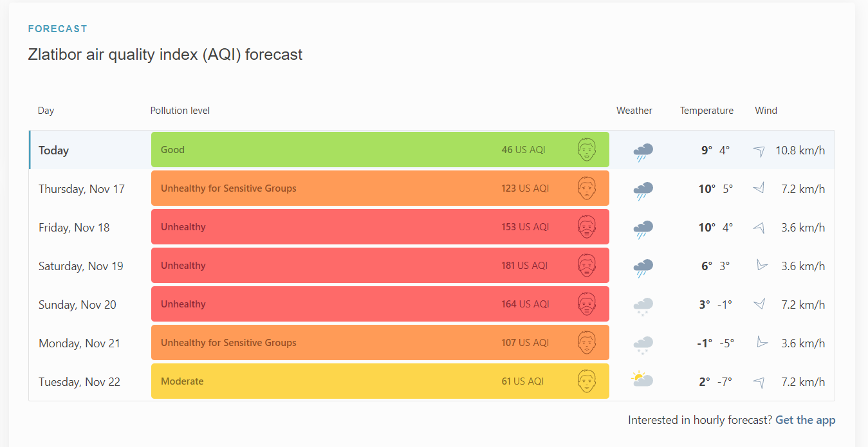868x447 pixels.
Task: Click the wind arrow for Saturday, Nov 19
Action: 762,266
